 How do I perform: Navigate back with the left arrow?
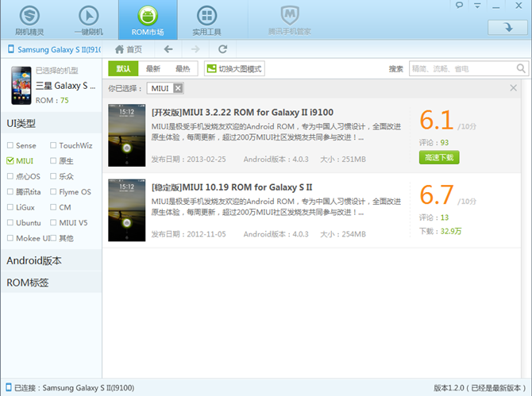pos(168,49)
